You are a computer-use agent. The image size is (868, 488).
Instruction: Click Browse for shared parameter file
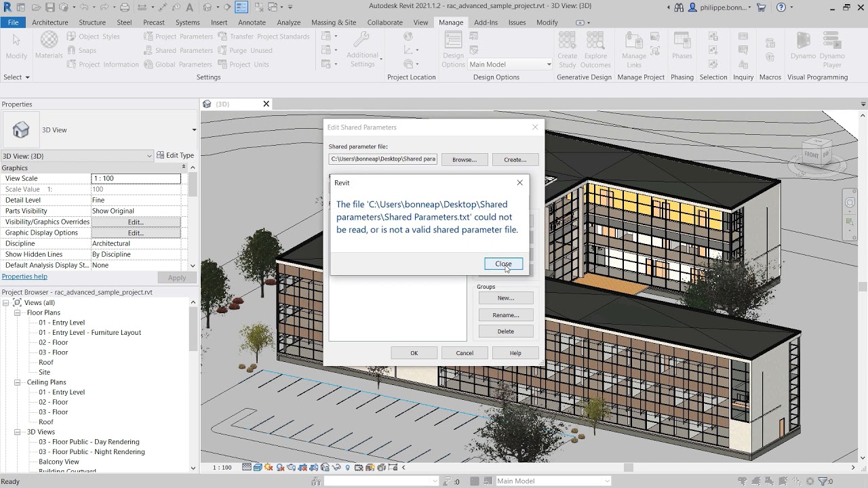(x=465, y=160)
